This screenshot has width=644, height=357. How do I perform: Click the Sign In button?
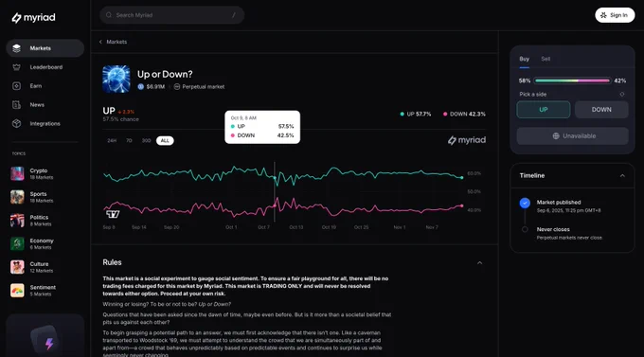tap(615, 15)
